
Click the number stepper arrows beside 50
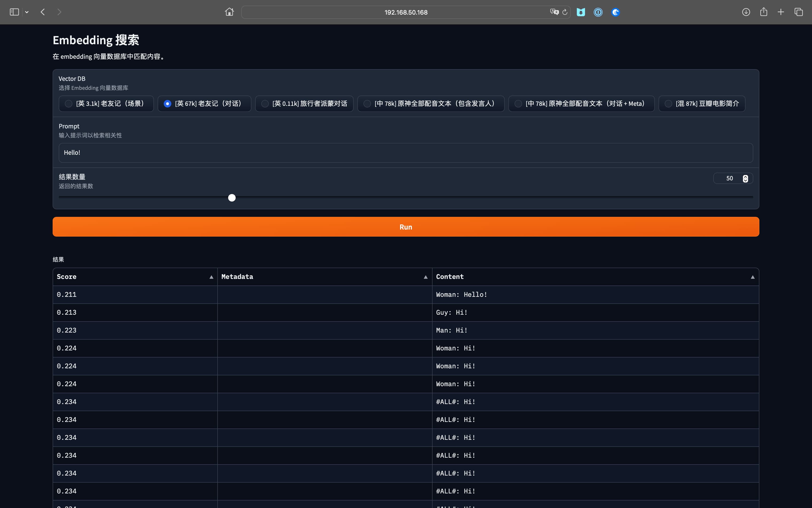click(x=745, y=179)
